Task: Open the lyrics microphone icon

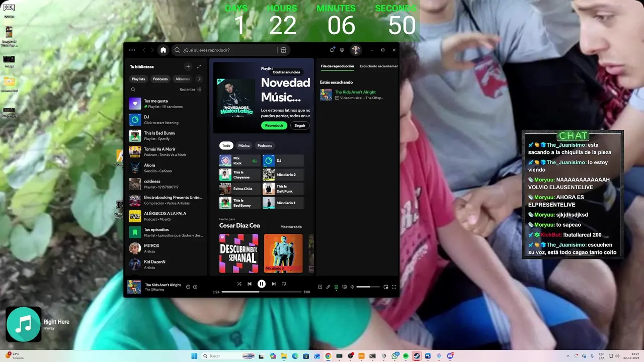Action: pos(328,287)
